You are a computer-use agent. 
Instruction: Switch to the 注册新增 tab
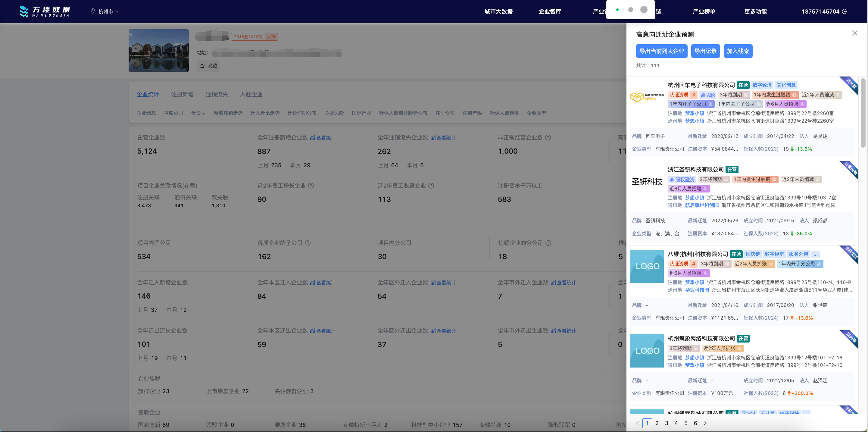182,94
